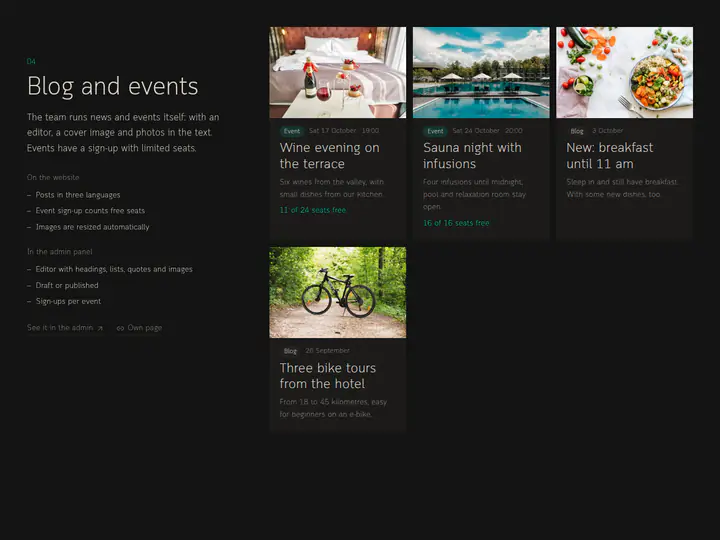Open the swimming pool cover photo
Viewport: 720px width, 540px height.
tap(481, 73)
